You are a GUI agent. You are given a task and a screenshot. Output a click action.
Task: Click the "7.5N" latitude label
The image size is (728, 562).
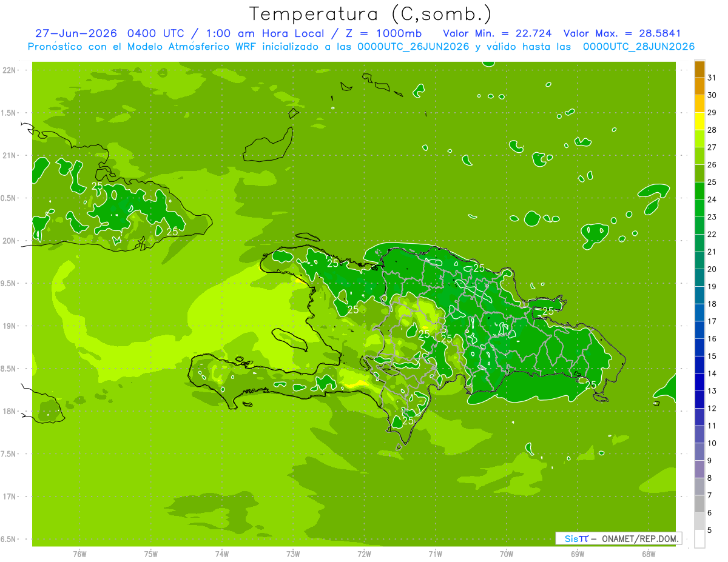(x=9, y=454)
